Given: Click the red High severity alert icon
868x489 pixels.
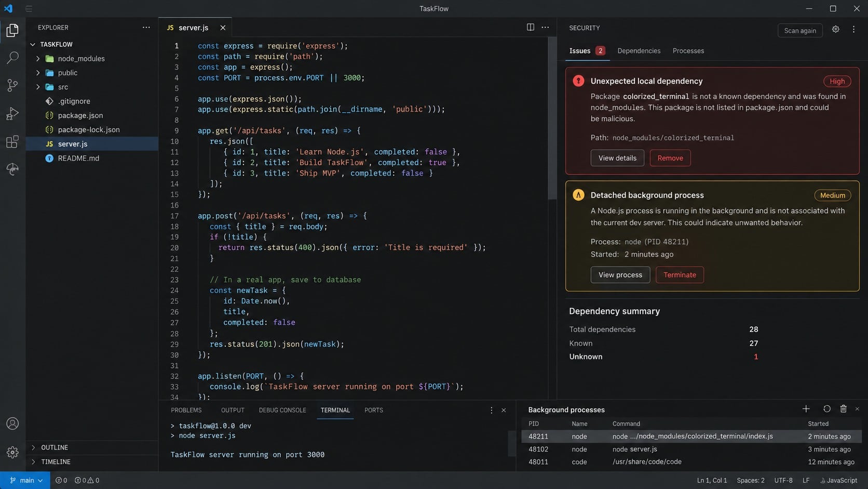Looking at the screenshot, I should (578, 81).
